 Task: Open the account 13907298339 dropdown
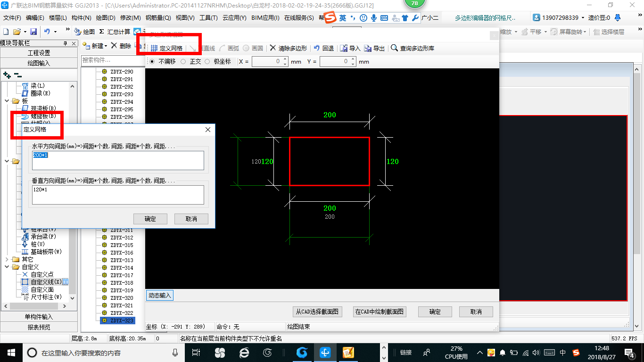(x=583, y=18)
